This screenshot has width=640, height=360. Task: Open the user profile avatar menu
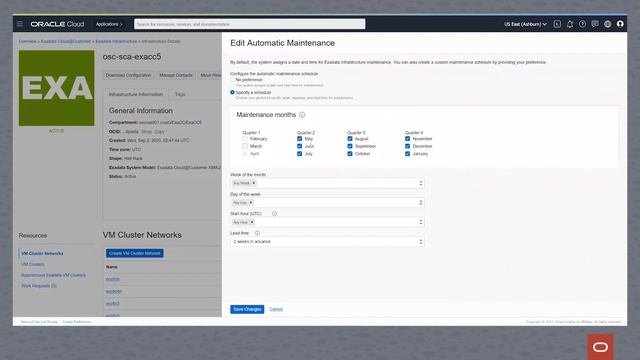[620, 24]
